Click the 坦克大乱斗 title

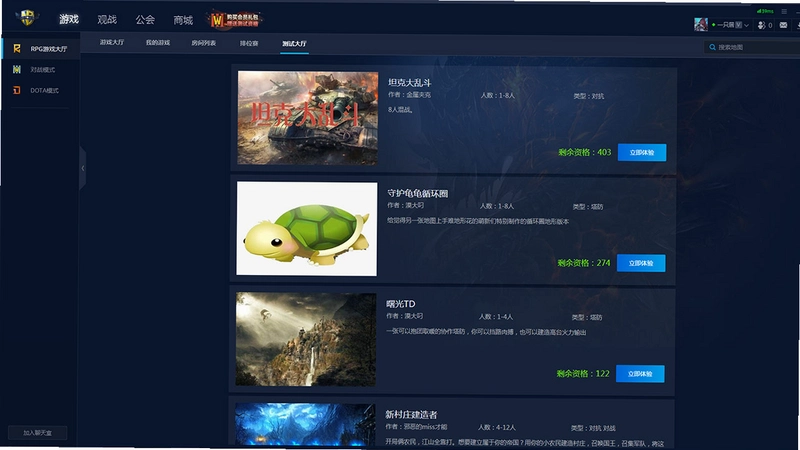point(409,83)
